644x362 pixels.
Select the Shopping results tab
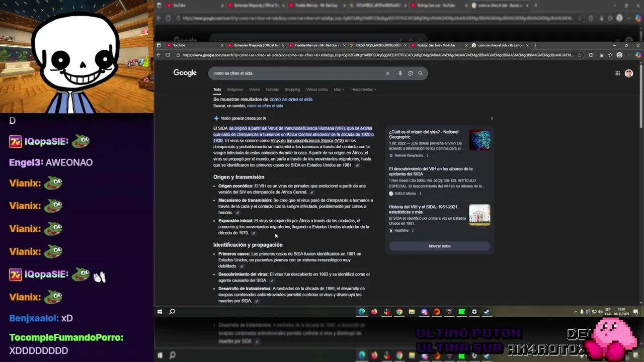coord(292,89)
